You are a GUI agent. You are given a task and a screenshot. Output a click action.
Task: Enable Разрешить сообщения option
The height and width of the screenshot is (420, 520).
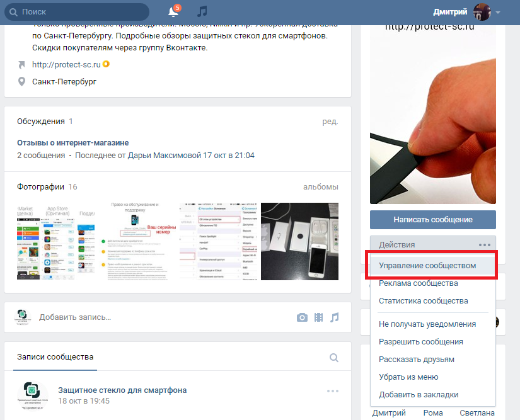[420, 342]
